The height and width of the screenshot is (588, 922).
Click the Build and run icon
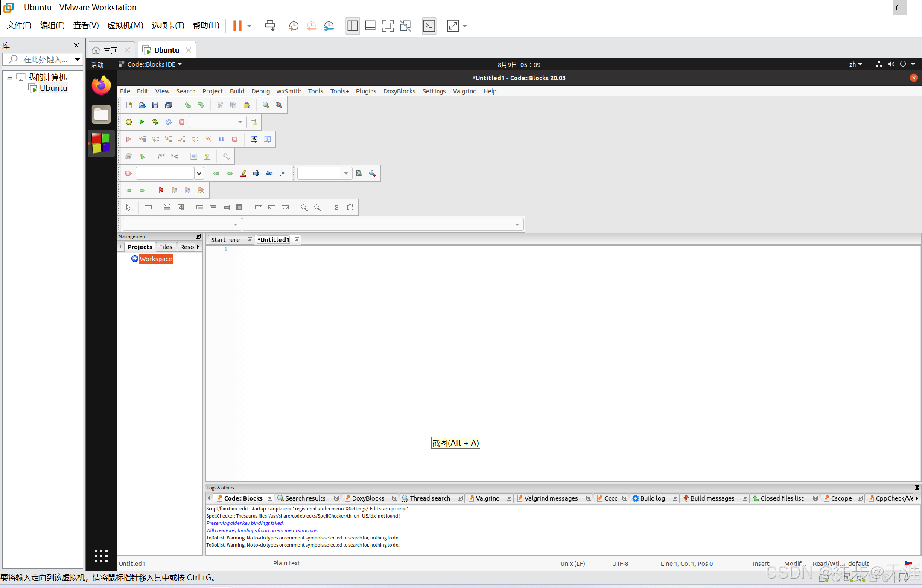[x=155, y=122]
